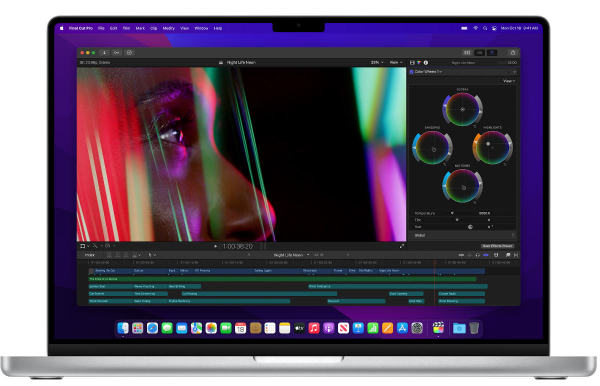The height and width of the screenshot is (386, 600).
Task: Open the Edit menu
Action: [114, 28]
